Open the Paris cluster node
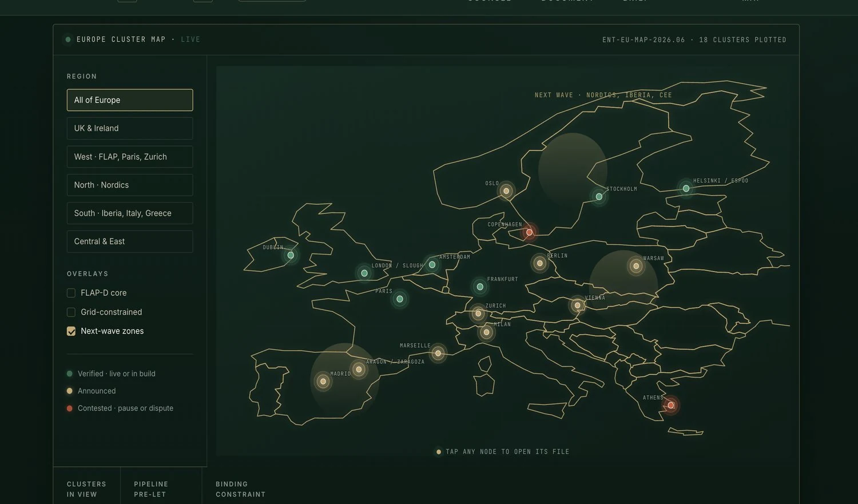858x504 pixels. pyautogui.click(x=400, y=299)
